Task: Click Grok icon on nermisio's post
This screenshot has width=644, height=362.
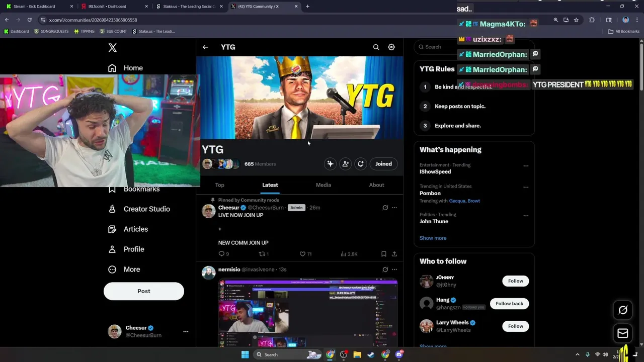Action: [x=385, y=269]
